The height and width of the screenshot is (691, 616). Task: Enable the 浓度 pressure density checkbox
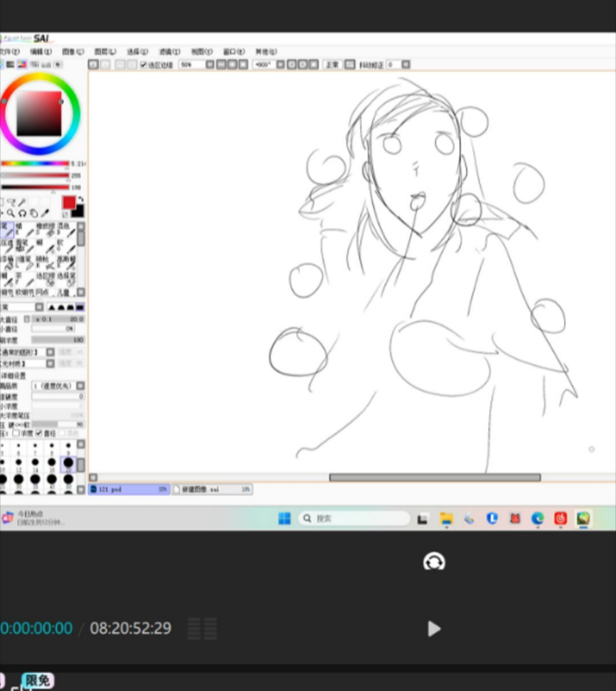(16, 433)
